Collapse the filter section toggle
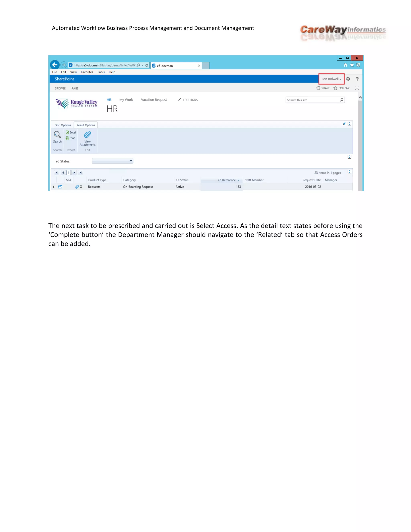This screenshot has width=411, height=532. pos(349,157)
